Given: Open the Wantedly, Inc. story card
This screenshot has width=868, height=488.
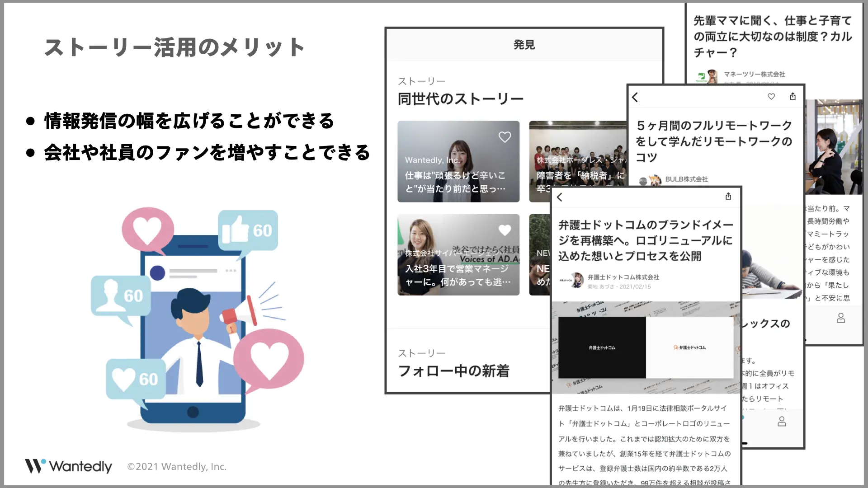Looking at the screenshot, I should coord(458,161).
